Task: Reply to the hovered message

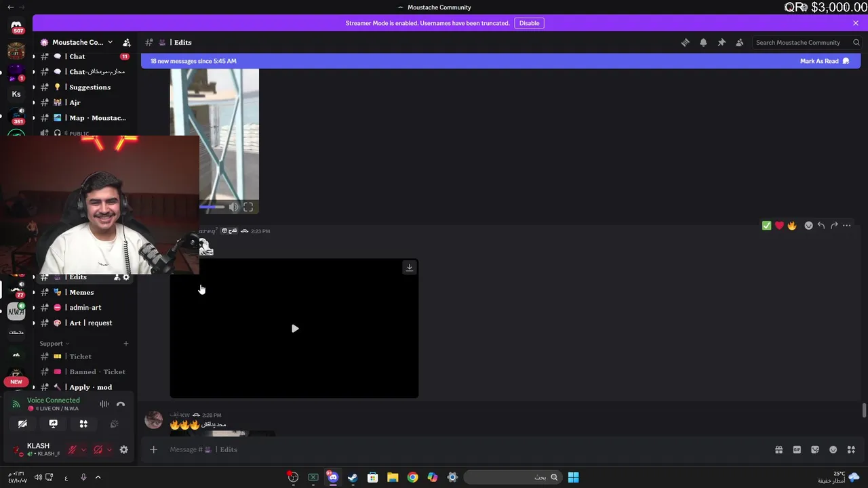Action: pos(821,226)
